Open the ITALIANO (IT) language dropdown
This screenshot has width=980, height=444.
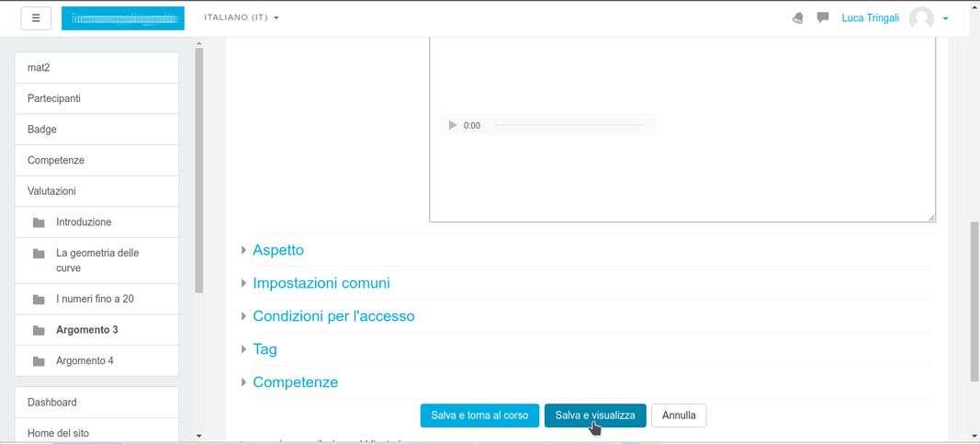coord(242,17)
